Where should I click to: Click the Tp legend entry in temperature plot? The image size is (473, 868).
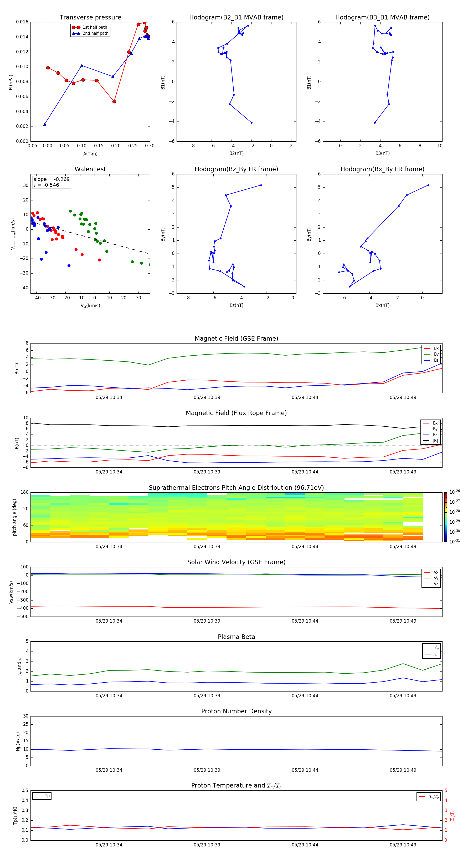42,796
